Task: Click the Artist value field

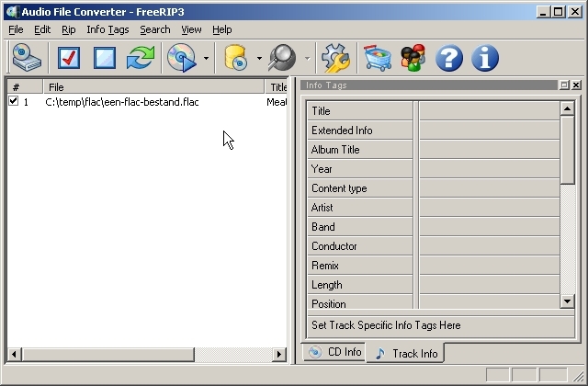Action: click(x=490, y=208)
